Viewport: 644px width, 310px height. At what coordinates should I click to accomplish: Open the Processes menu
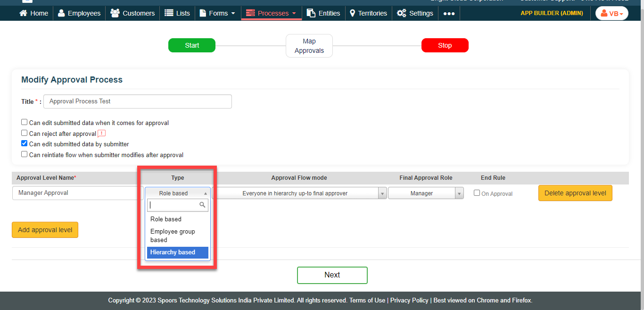tap(272, 13)
